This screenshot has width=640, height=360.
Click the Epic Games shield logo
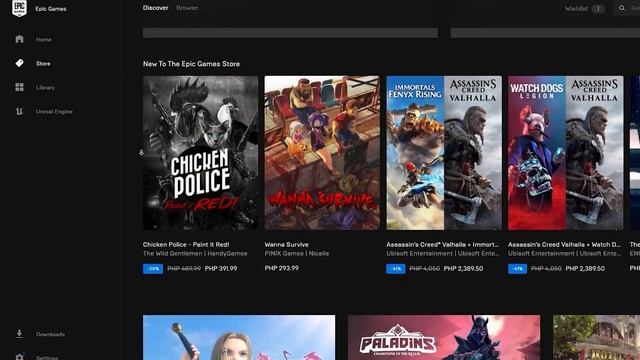click(x=19, y=8)
